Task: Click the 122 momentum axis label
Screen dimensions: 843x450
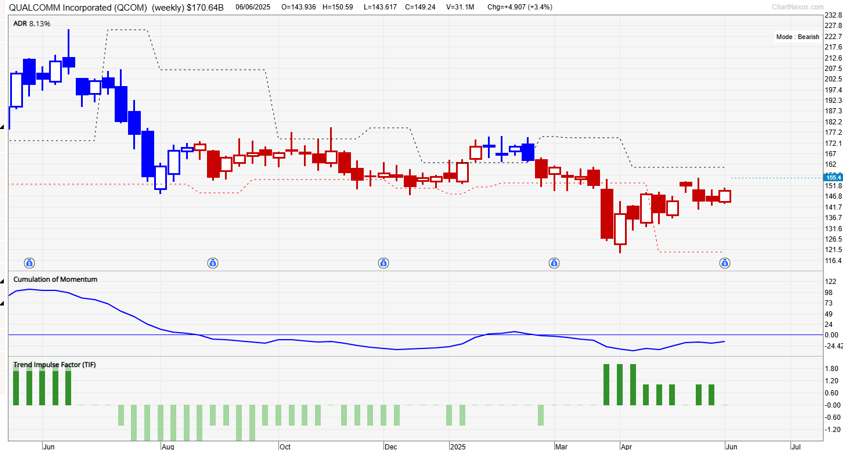Action: click(831, 282)
